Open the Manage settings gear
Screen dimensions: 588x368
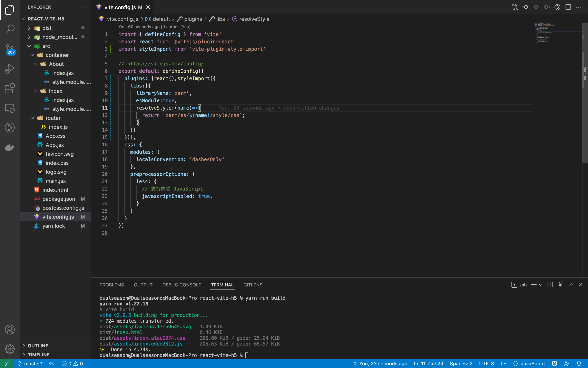click(10, 349)
